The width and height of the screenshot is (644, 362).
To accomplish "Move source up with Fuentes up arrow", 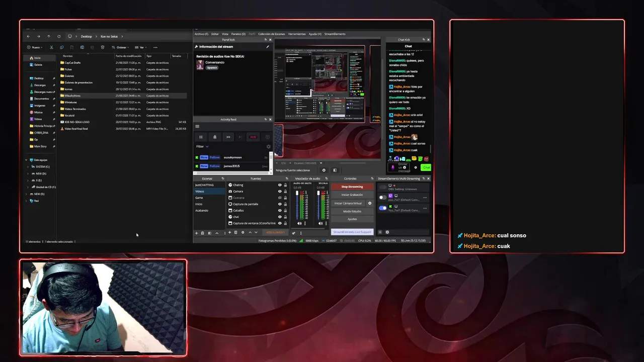I will click(250, 232).
